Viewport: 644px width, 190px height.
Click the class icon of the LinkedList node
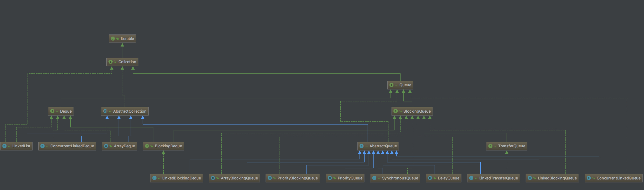click(4, 146)
